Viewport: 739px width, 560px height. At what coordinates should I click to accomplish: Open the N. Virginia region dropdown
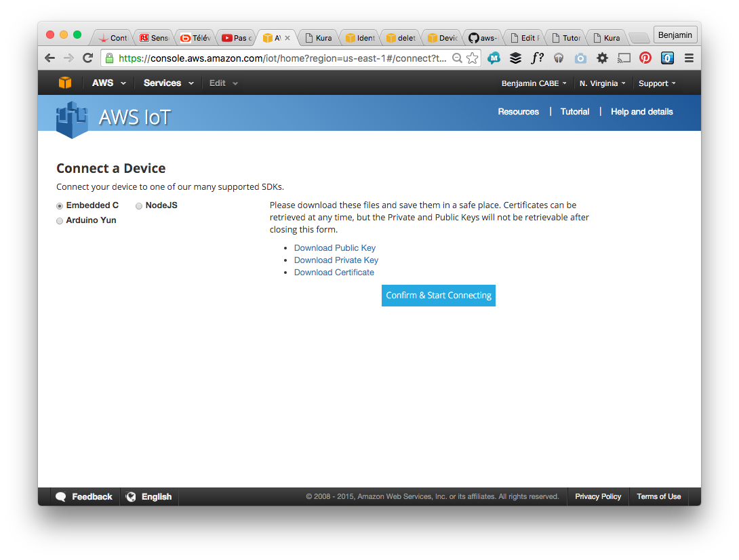pos(602,83)
